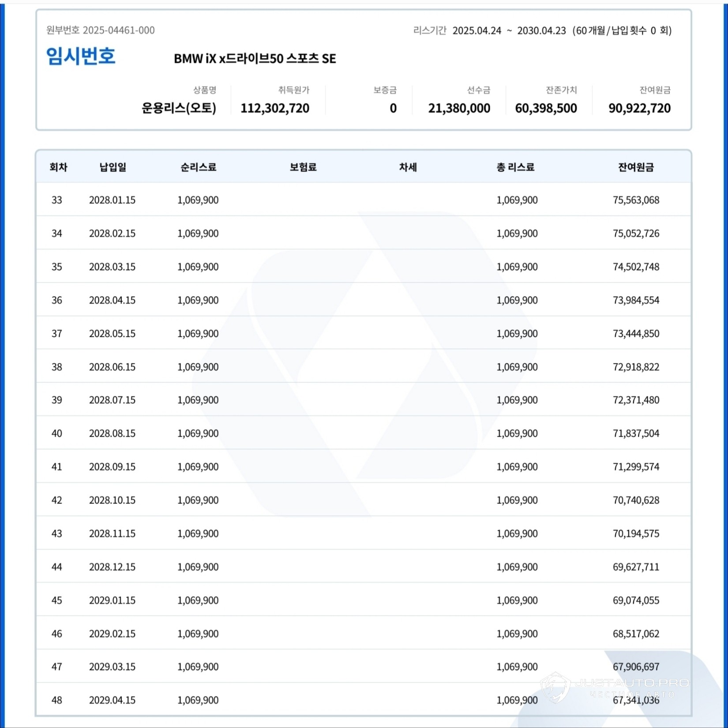Click the 차세 column header
Image resolution: width=728 pixels, height=728 pixels.
coord(408,167)
